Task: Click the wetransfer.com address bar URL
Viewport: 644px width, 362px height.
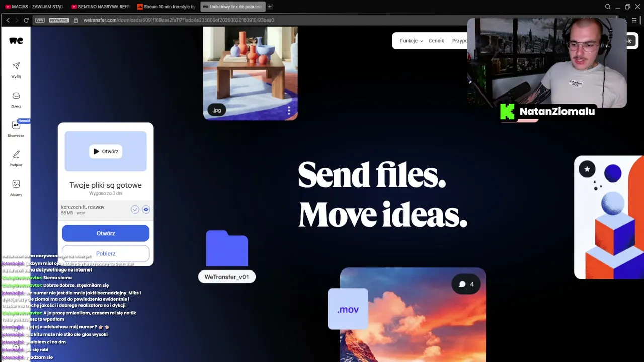Action: click(x=179, y=20)
